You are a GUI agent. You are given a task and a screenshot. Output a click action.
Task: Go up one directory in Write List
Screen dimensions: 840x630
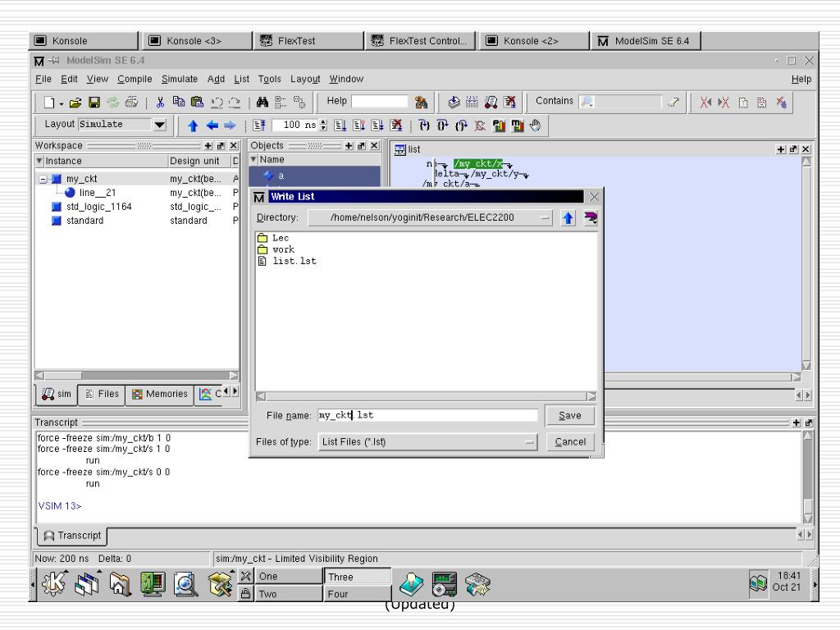point(568,218)
